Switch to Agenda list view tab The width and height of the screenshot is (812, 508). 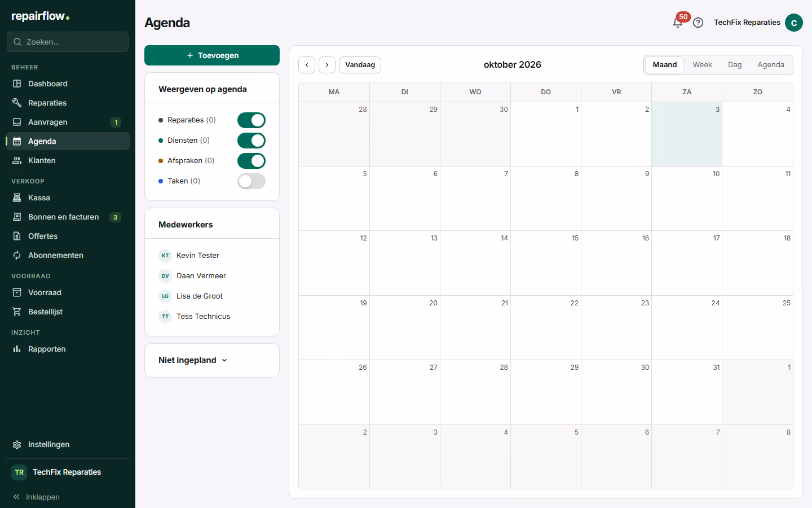pyautogui.click(x=771, y=65)
